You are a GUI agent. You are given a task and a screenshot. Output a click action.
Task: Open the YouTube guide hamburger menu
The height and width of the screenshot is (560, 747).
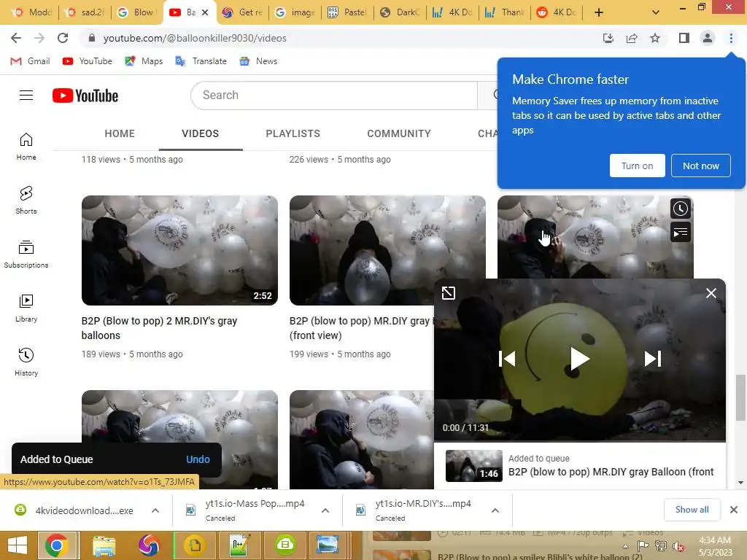coord(26,96)
